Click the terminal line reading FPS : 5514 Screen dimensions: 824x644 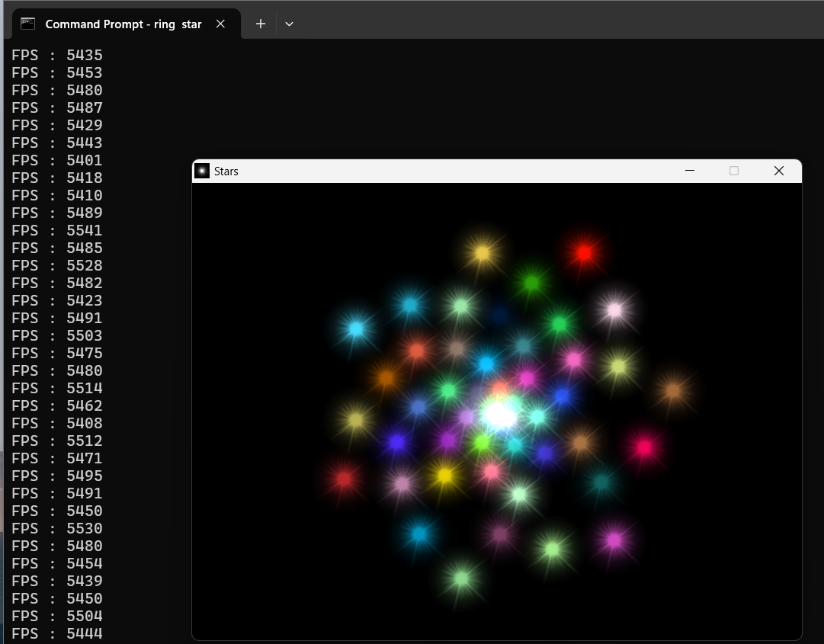click(x=57, y=388)
